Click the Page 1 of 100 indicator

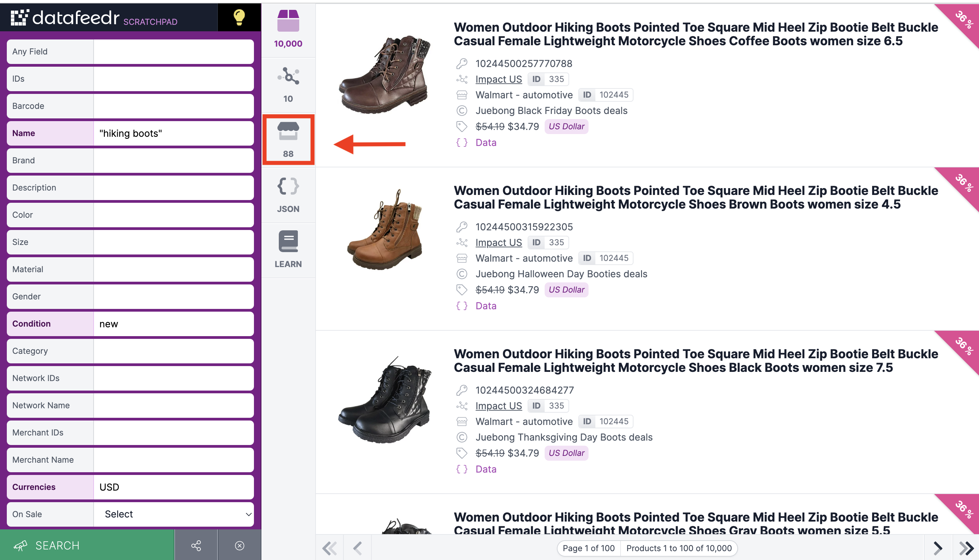(x=589, y=548)
